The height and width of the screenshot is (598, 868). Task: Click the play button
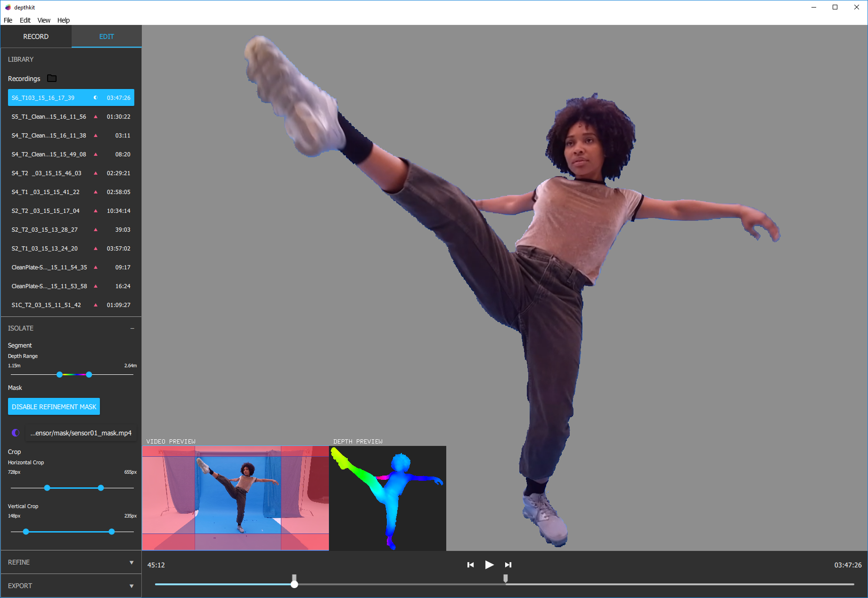(x=489, y=565)
